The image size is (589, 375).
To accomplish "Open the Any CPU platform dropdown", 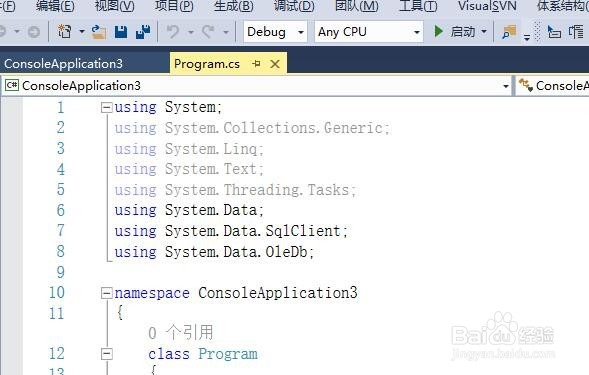I will [369, 32].
